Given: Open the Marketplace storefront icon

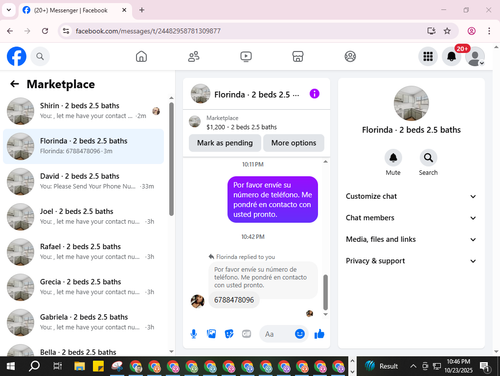Looking at the screenshot, I should (x=298, y=56).
